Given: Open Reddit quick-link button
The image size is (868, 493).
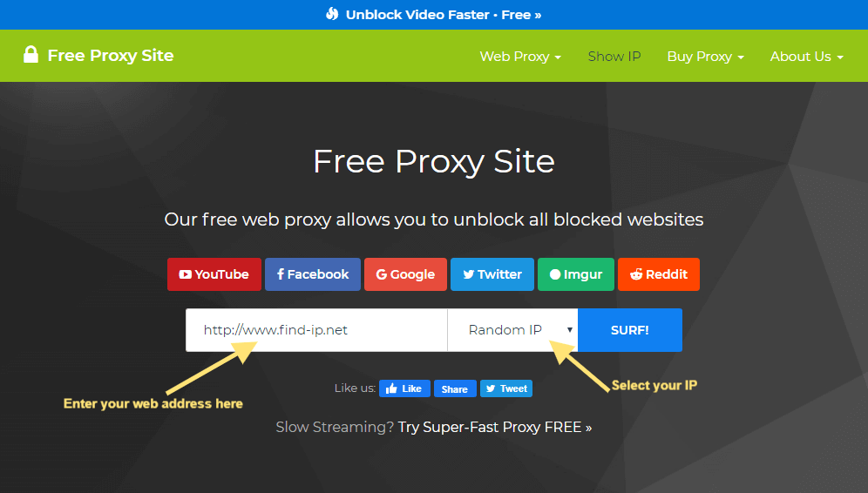Looking at the screenshot, I should pos(659,274).
